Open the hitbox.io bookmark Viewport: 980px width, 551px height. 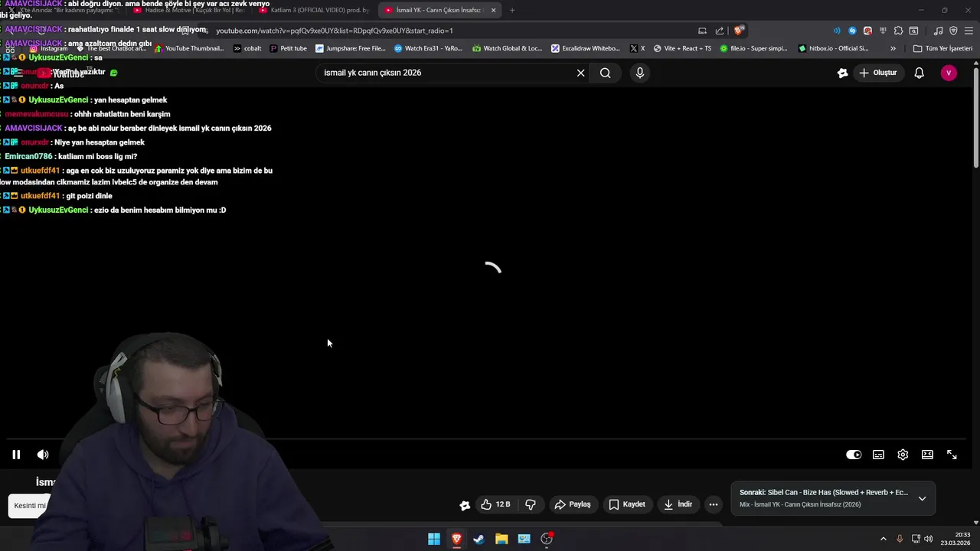pos(833,48)
